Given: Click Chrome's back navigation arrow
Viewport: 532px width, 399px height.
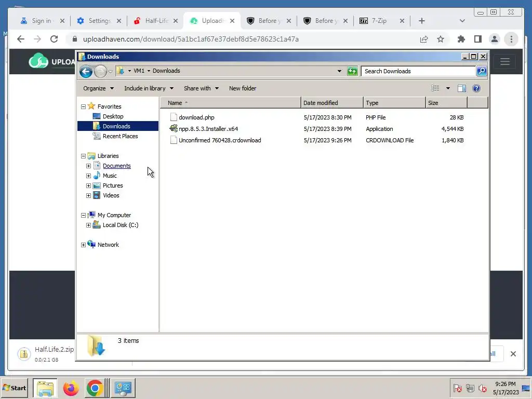Looking at the screenshot, I should click(x=21, y=39).
